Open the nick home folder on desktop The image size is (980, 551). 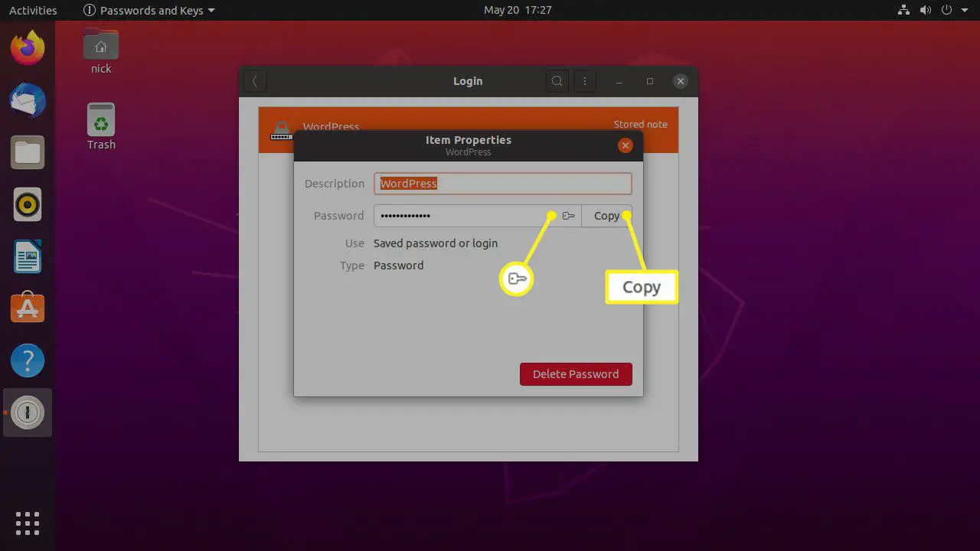[101, 51]
